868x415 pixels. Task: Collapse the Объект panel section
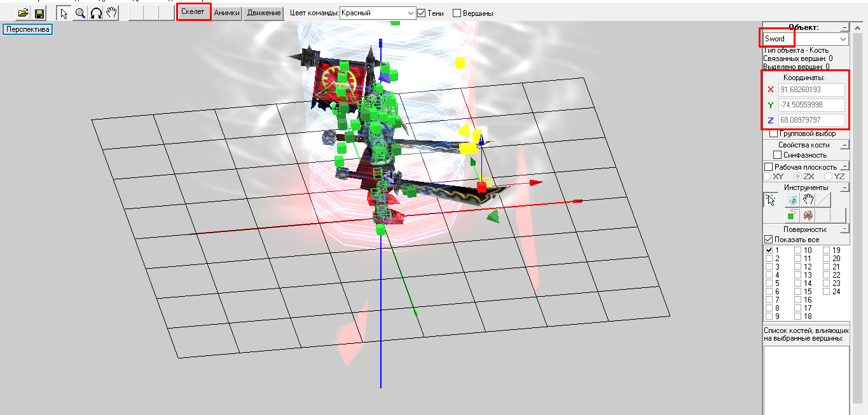844,28
